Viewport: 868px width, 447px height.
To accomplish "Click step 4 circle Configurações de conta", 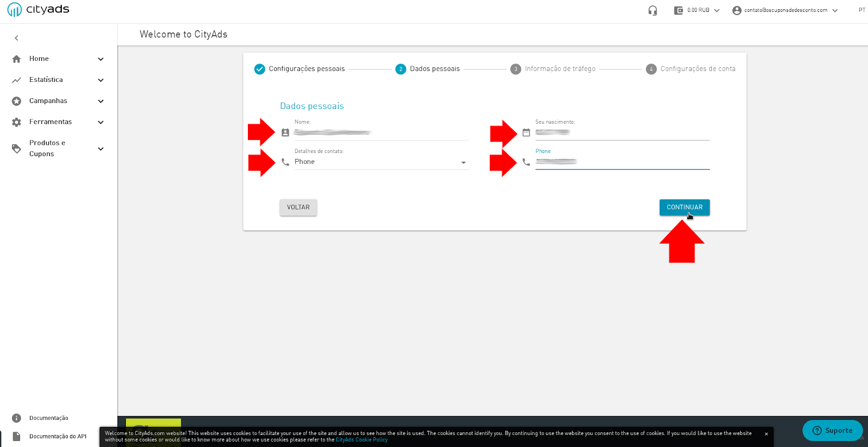I will 651,69.
